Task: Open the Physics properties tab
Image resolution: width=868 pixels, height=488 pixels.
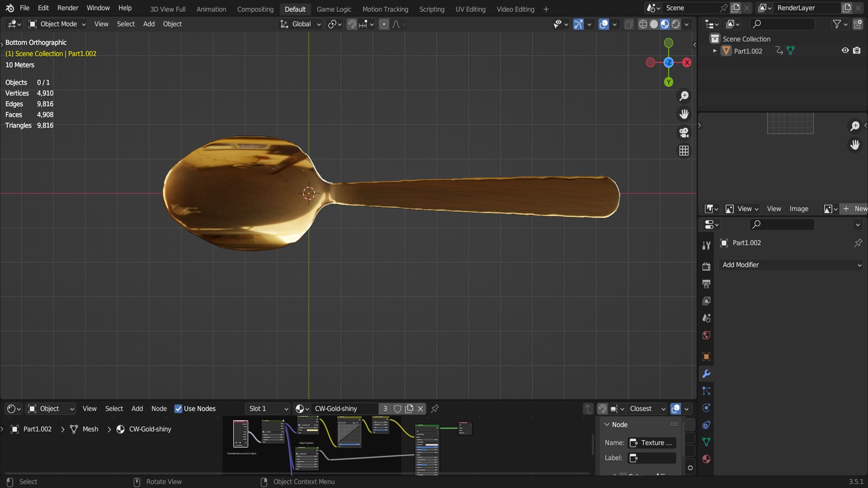Action: [706, 408]
